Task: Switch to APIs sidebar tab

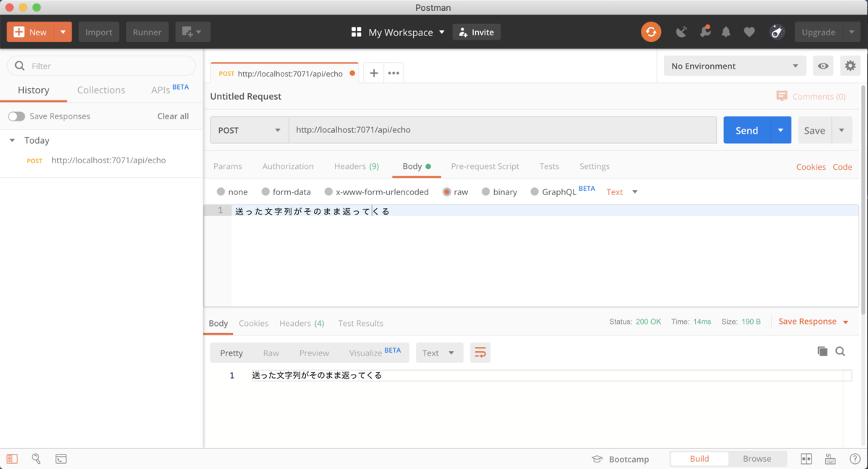Action: (x=170, y=90)
